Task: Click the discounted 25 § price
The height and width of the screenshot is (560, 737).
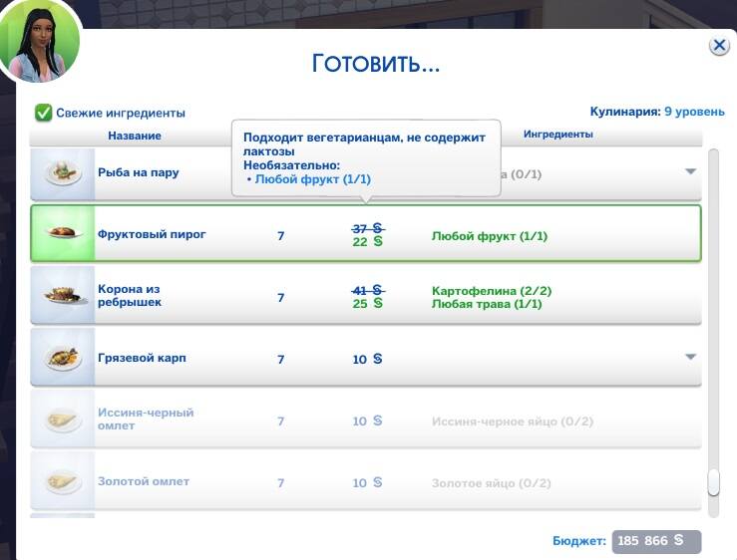Action: [368, 304]
